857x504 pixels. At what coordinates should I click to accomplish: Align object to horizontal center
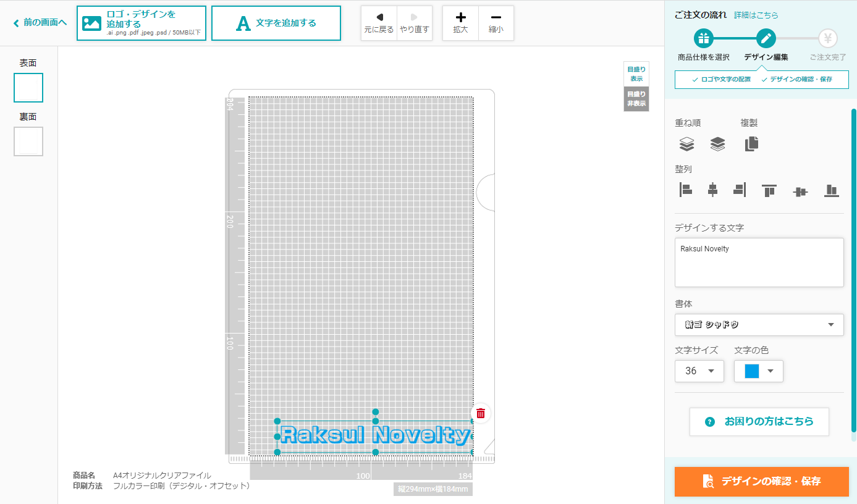[712, 190]
